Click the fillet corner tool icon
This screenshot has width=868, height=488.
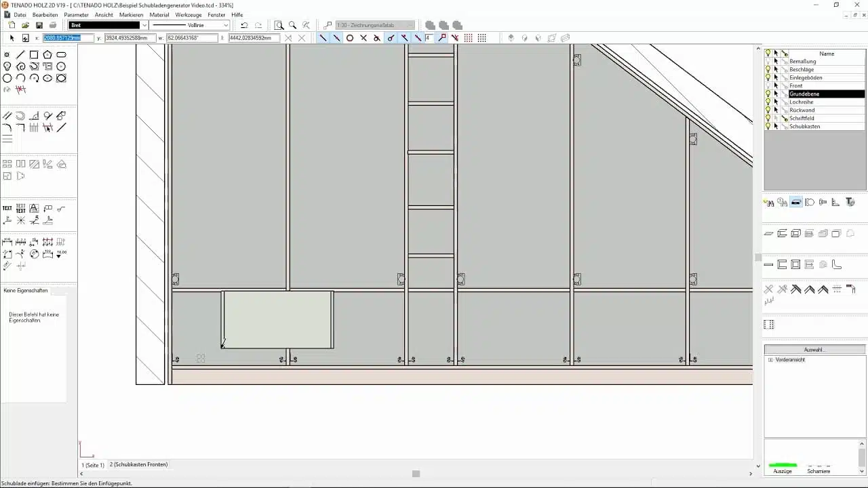pos(7,127)
